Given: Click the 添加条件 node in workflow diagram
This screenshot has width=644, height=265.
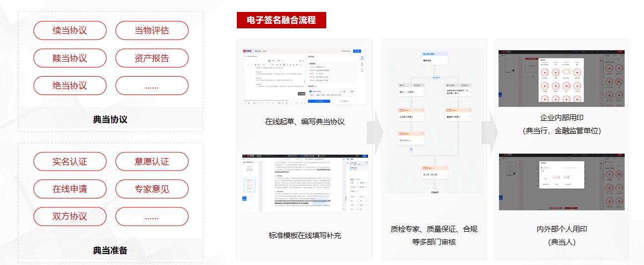Looking at the screenshot, I should coord(434,78).
